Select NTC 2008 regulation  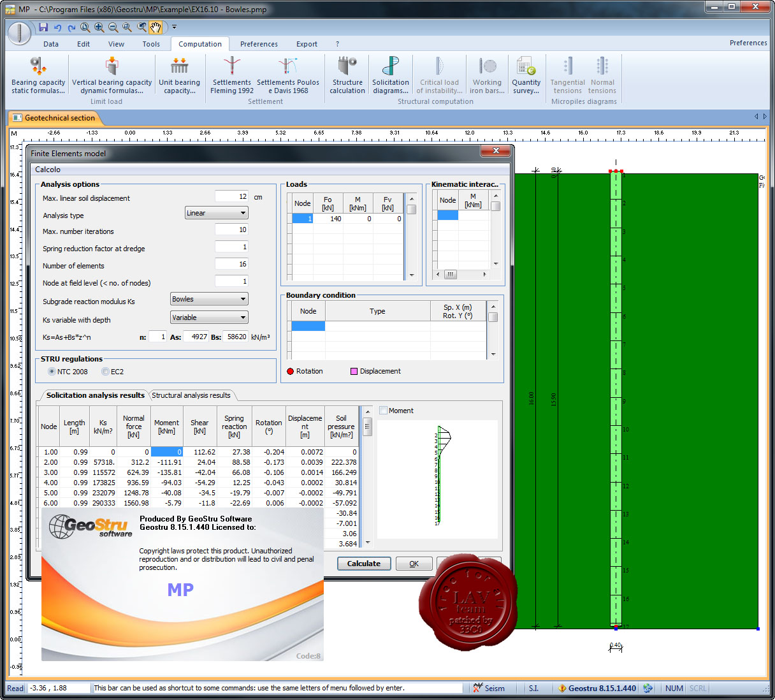(52, 372)
